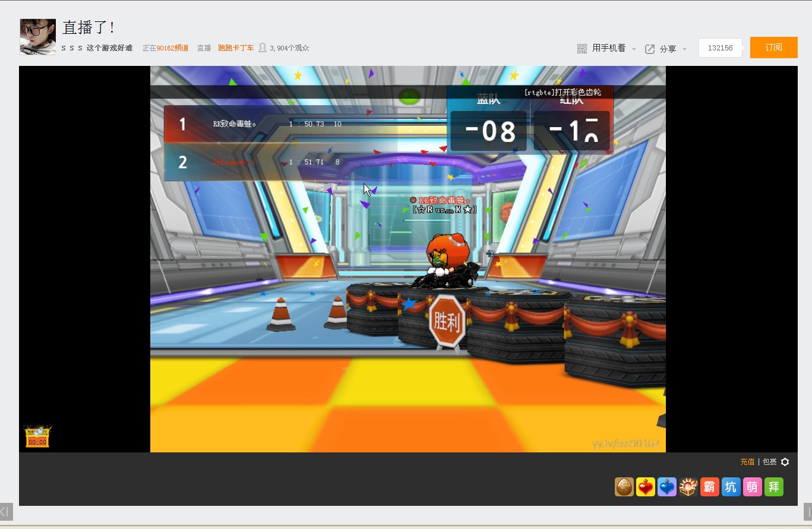The image size is (812, 529).
Task: Open the 包裹 package link
Action: pyautogui.click(x=770, y=462)
